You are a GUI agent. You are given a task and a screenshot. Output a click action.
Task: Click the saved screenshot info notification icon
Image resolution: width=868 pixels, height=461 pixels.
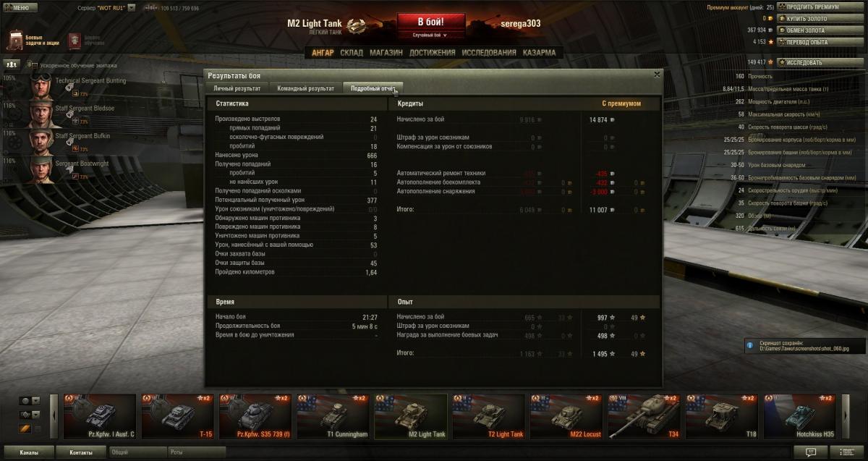(x=751, y=346)
